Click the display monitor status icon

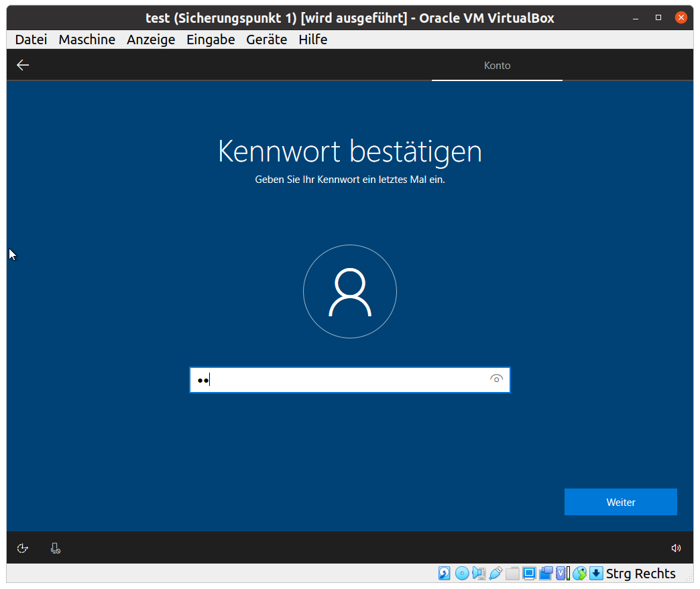point(529,574)
